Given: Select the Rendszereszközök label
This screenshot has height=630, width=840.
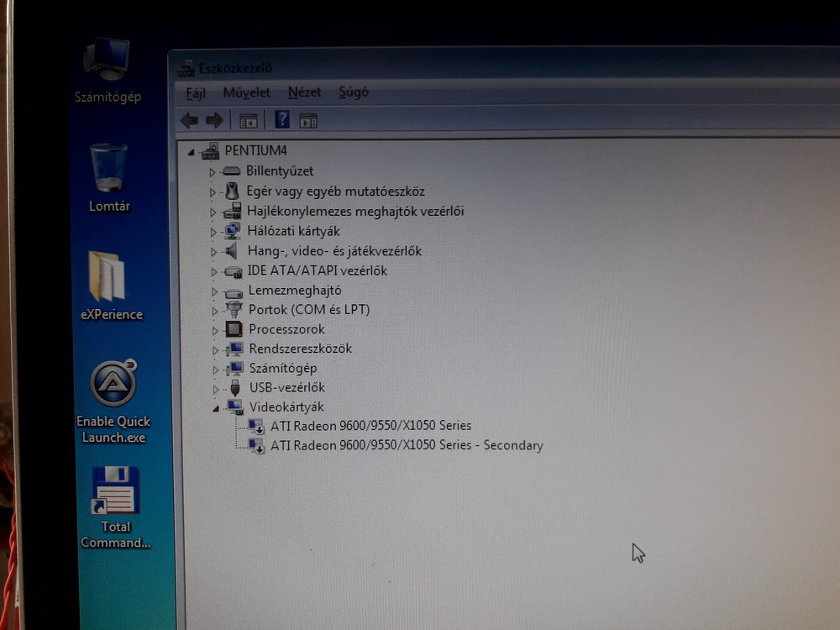Looking at the screenshot, I should click(x=301, y=349).
